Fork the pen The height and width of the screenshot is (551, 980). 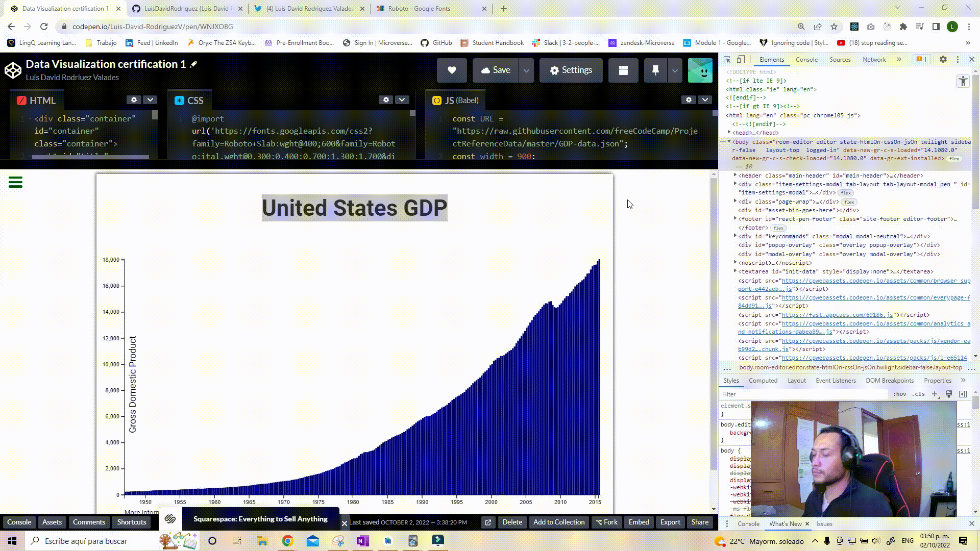(x=606, y=522)
